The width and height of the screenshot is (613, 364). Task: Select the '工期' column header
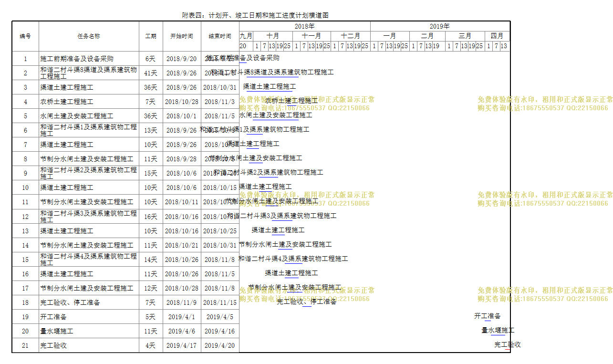pyautogui.click(x=151, y=36)
